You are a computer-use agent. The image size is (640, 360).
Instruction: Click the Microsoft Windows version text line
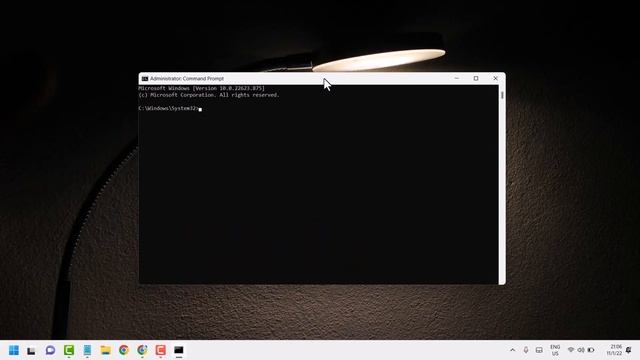pos(201,88)
